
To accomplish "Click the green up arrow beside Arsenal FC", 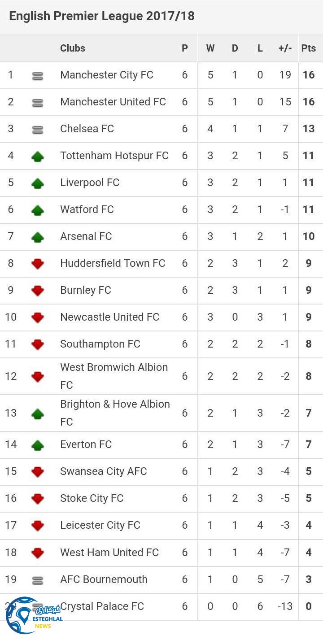I will coord(38,237).
